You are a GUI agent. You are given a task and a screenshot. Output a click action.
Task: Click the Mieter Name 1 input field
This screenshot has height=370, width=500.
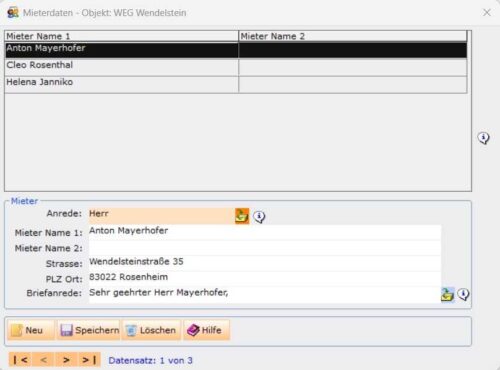(x=265, y=232)
